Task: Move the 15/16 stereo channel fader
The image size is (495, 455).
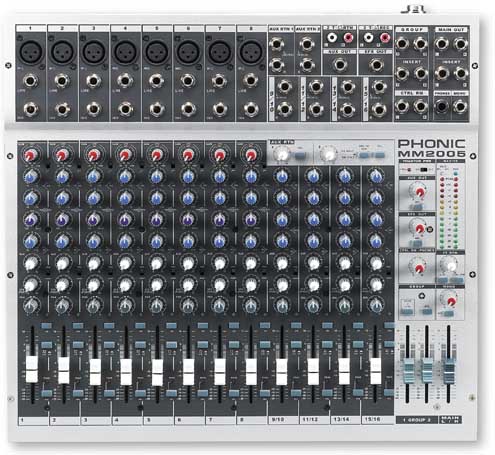Action: tap(376, 371)
